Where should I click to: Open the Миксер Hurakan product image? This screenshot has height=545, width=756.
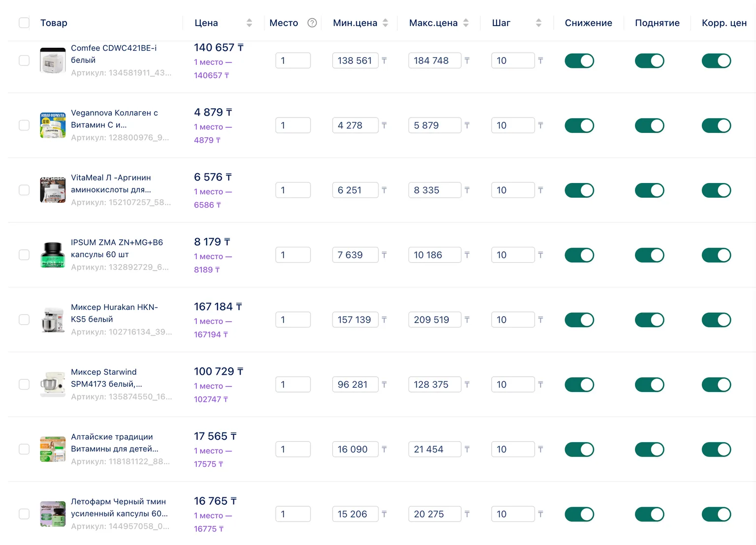pyautogui.click(x=53, y=320)
